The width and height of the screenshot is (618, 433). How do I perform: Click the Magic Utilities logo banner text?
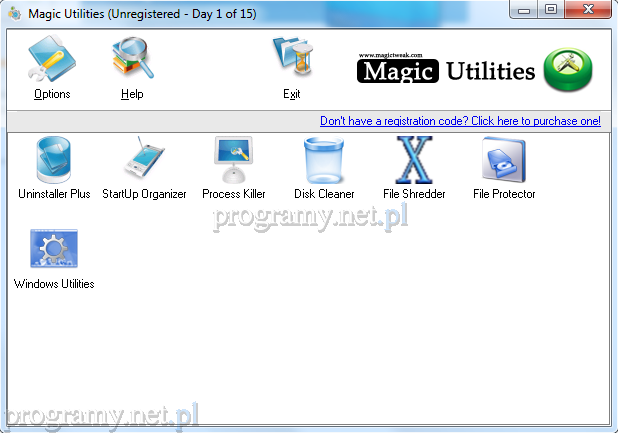[448, 71]
